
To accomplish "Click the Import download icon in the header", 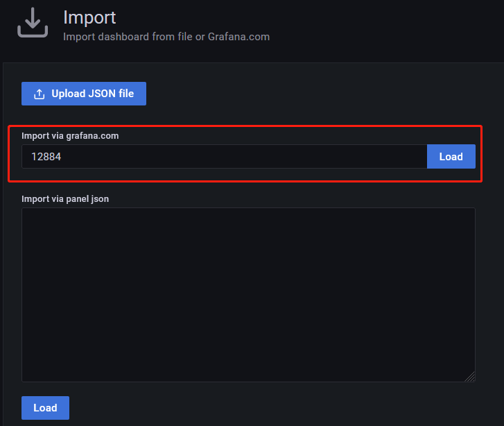I will (x=33, y=23).
